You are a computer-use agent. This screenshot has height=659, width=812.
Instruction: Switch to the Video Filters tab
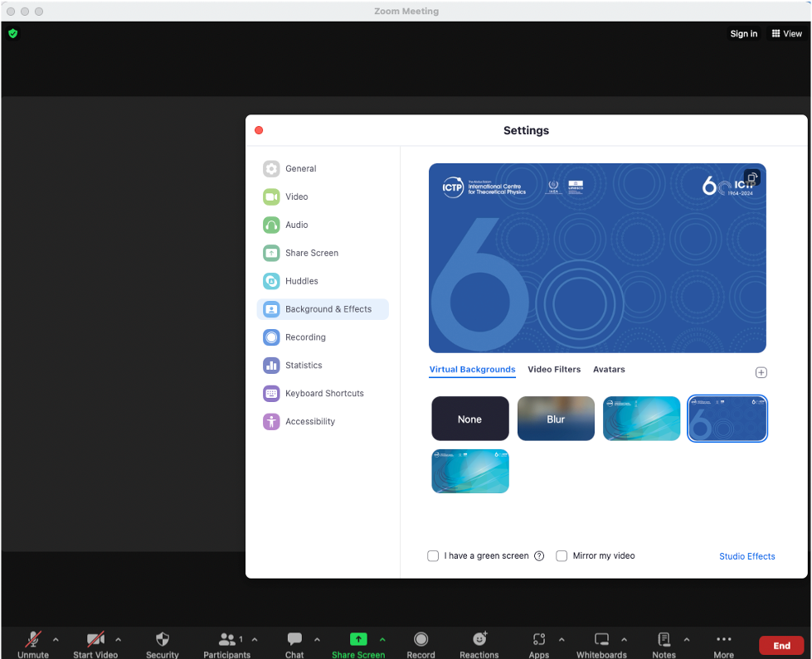point(554,370)
